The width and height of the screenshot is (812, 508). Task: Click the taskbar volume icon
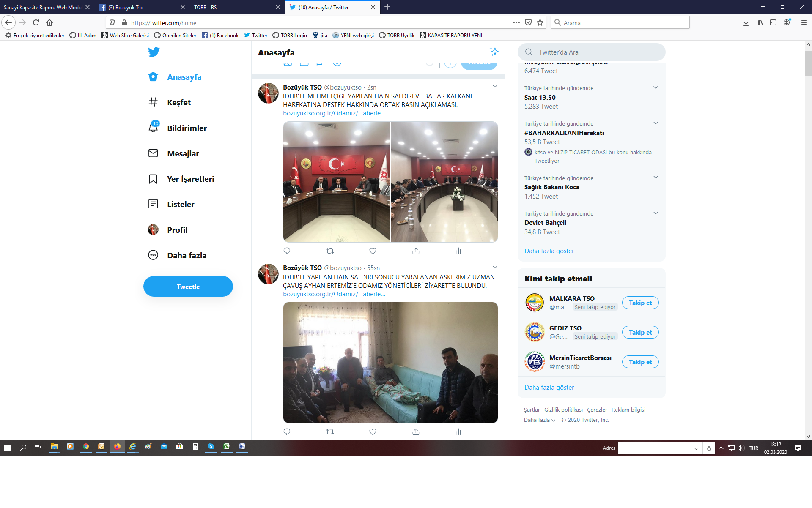click(x=741, y=448)
